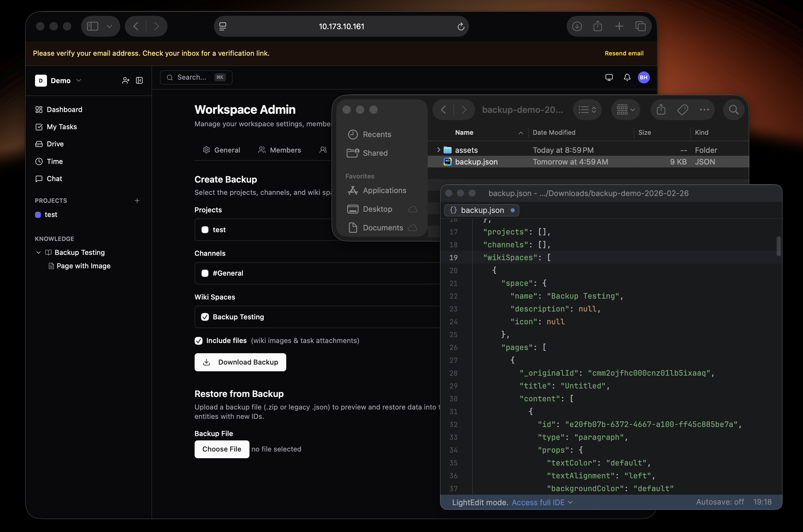Click Finder's search magnifier icon
The image size is (803, 532).
(734, 110)
